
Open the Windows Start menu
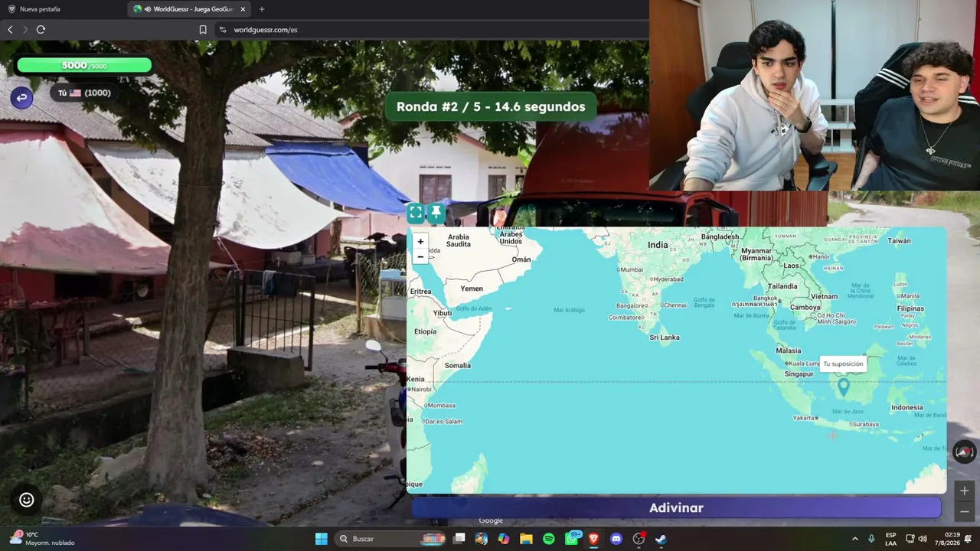click(x=322, y=539)
